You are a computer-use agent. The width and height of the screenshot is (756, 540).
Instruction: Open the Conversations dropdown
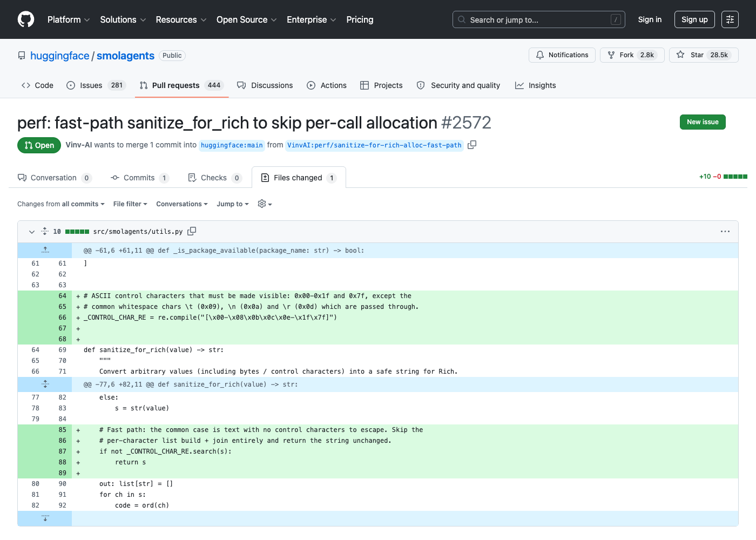(x=182, y=204)
